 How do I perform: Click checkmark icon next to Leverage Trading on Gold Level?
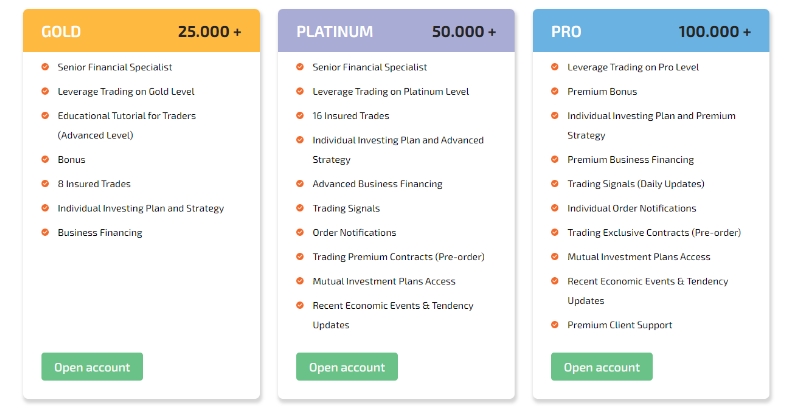pyautogui.click(x=45, y=91)
